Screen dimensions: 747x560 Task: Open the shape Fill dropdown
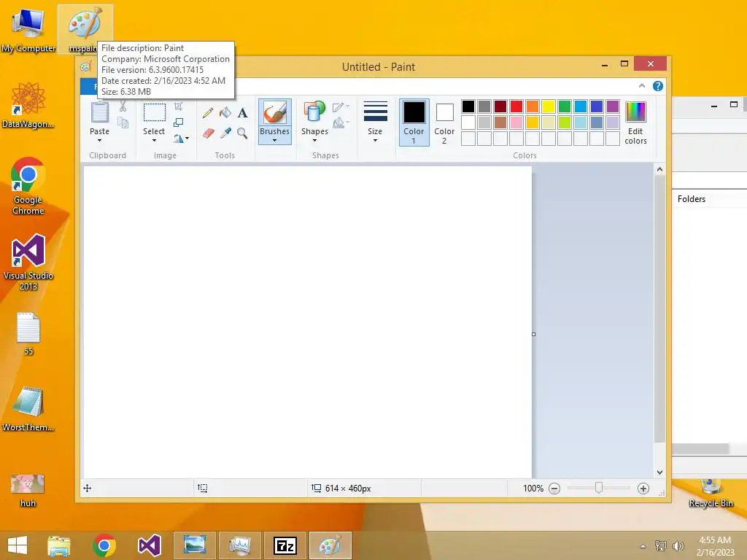pos(341,123)
